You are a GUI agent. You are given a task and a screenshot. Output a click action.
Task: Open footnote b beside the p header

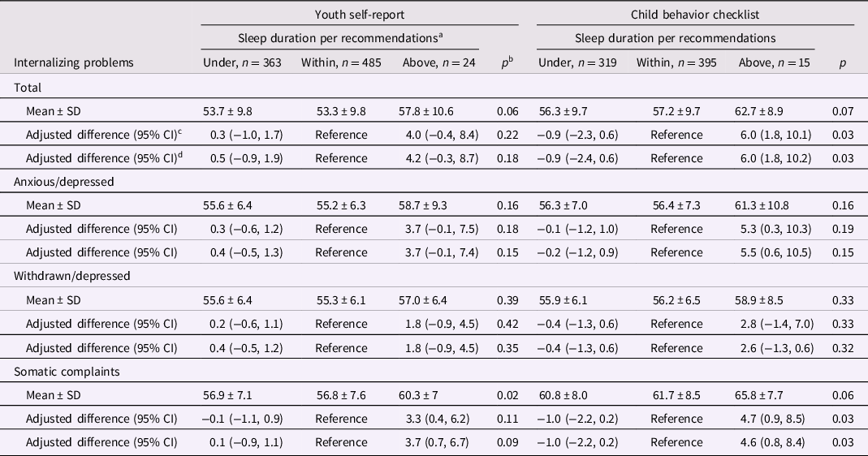[511, 60]
